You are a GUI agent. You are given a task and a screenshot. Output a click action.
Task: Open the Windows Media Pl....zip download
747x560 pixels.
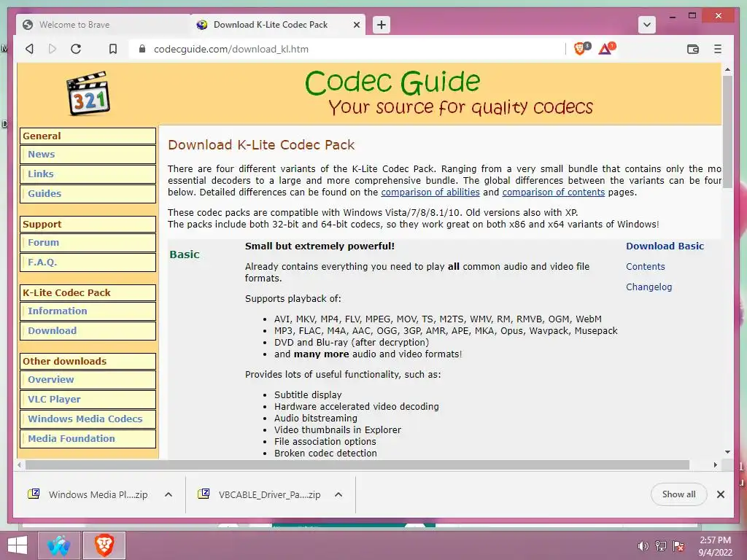pos(88,494)
